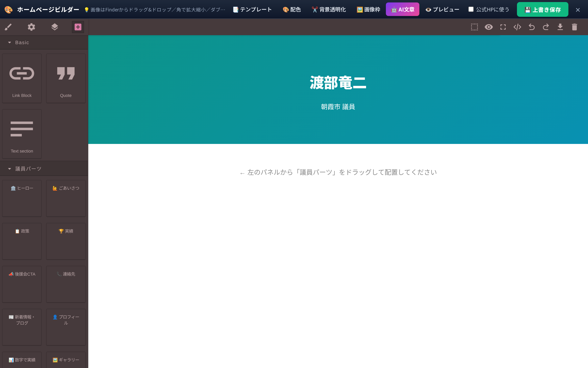Undo the last change
The width and height of the screenshot is (588, 368).
[x=531, y=27]
